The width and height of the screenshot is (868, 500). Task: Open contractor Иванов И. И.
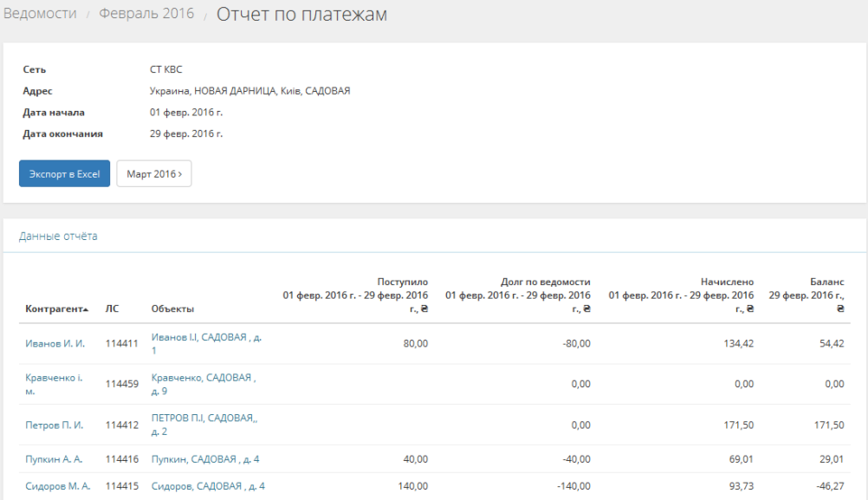click(55, 344)
